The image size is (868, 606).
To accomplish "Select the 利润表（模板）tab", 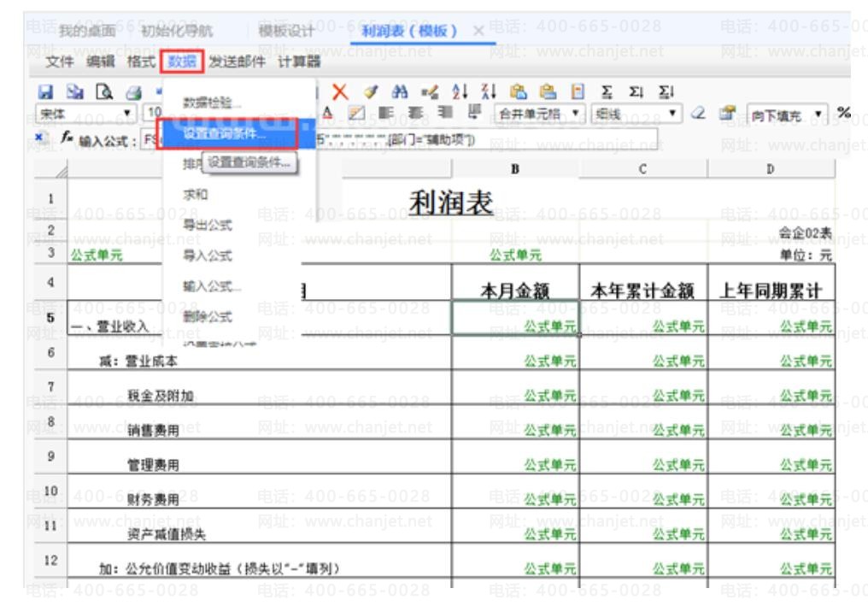I will 409,31.
